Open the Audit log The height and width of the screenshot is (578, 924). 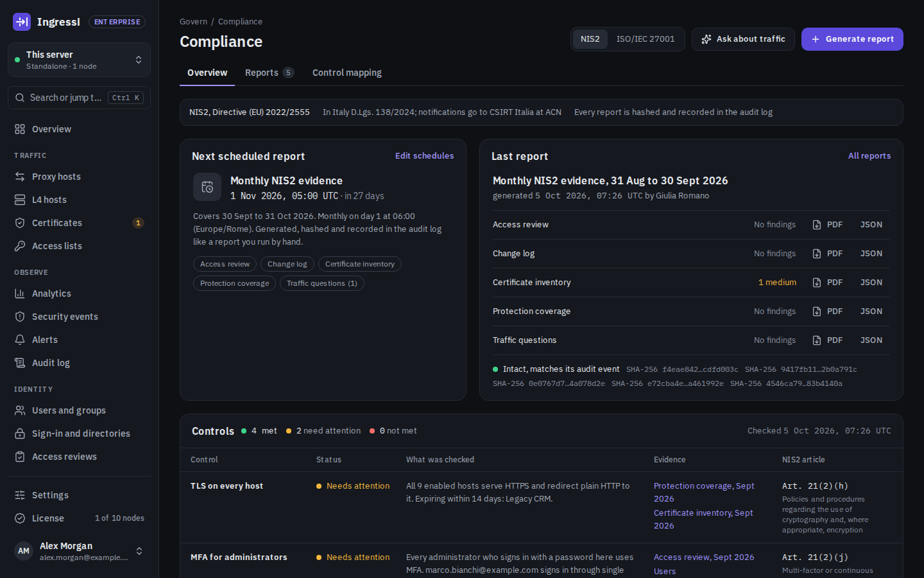pyautogui.click(x=79, y=363)
